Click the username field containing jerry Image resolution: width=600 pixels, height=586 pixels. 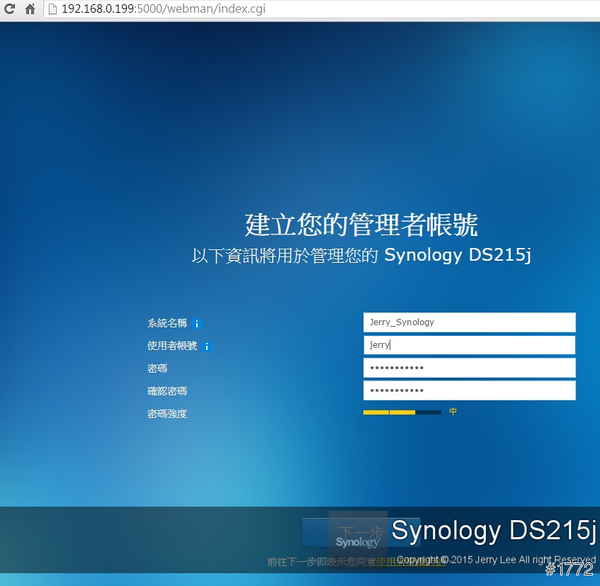click(469, 345)
